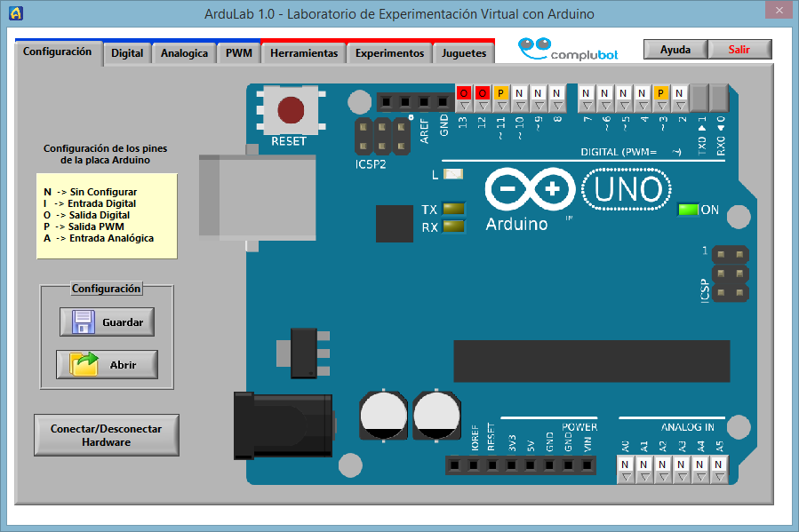Click the ArduLab icon in the title bar

[15, 13]
